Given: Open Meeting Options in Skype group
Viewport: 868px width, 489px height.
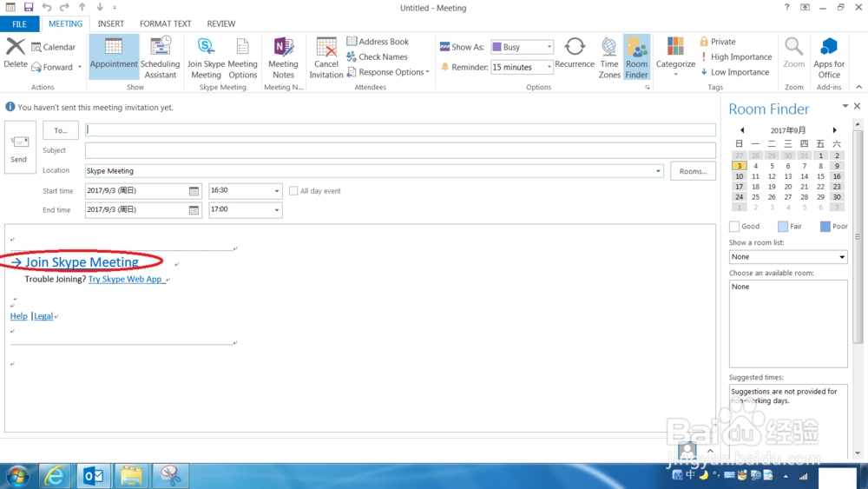Looking at the screenshot, I should [242, 57].
